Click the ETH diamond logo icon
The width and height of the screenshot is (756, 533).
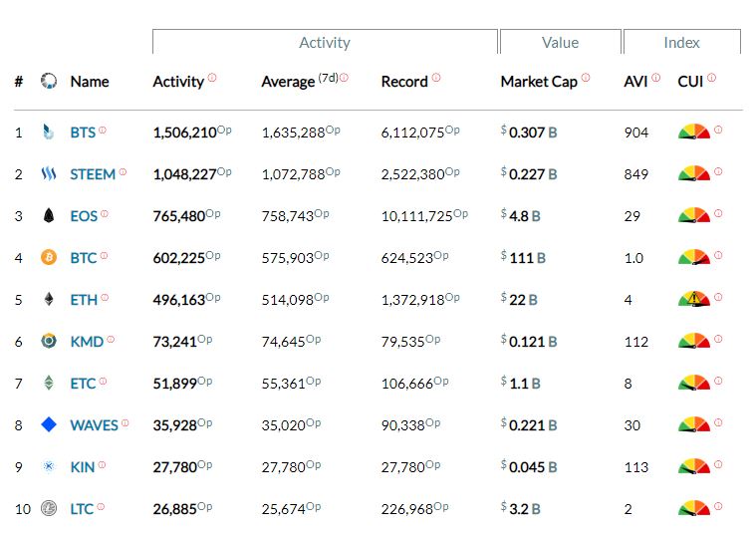tap(49, 299)
